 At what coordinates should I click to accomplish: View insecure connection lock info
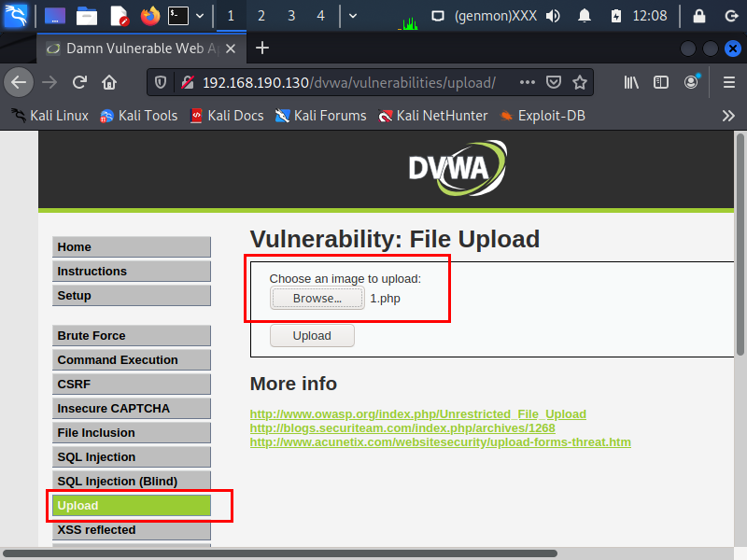click(x=188, y=82)
